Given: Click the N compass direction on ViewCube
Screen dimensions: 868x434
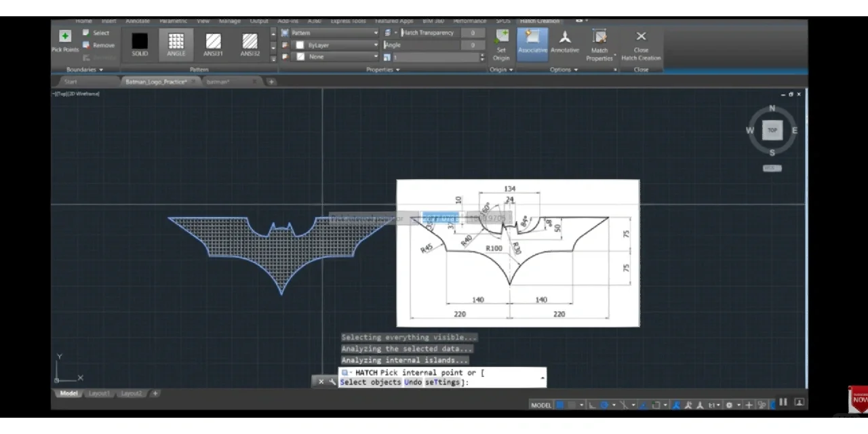Looking at the screenshot, I should click(772, 108).
